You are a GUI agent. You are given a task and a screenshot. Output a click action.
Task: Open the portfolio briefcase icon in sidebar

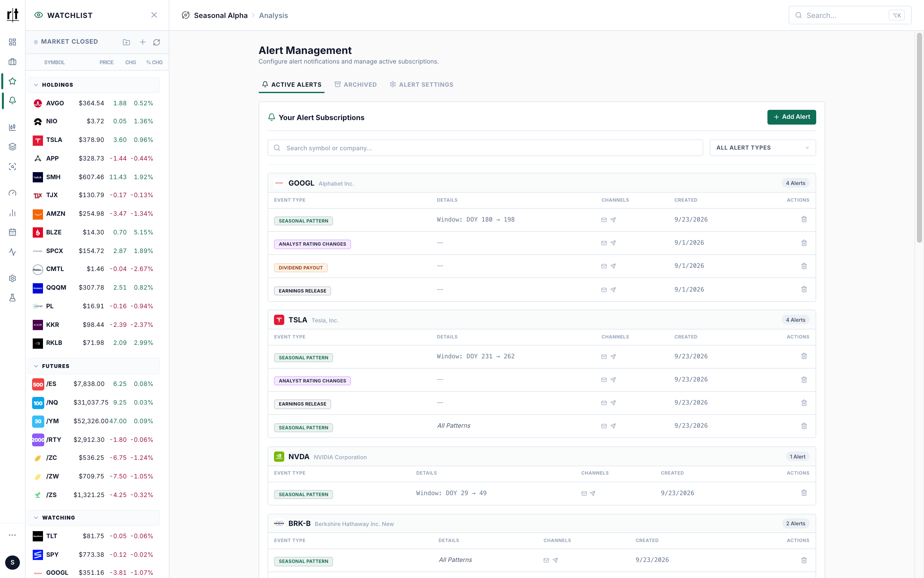pos(12,62)
